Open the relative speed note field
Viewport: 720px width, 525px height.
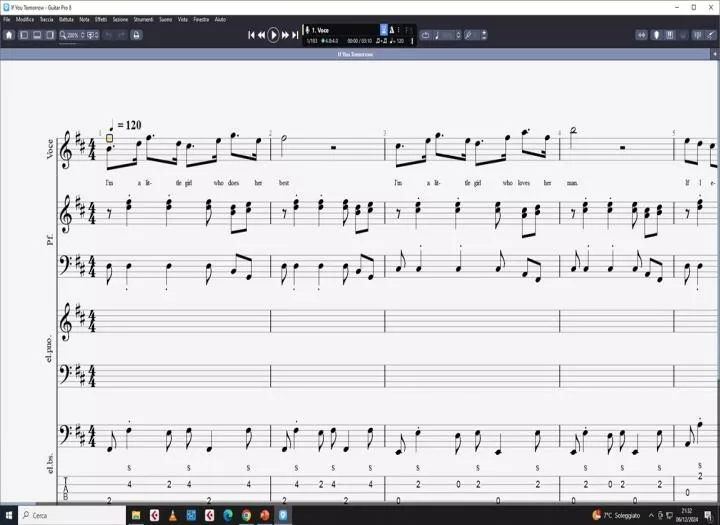point(444,35)
